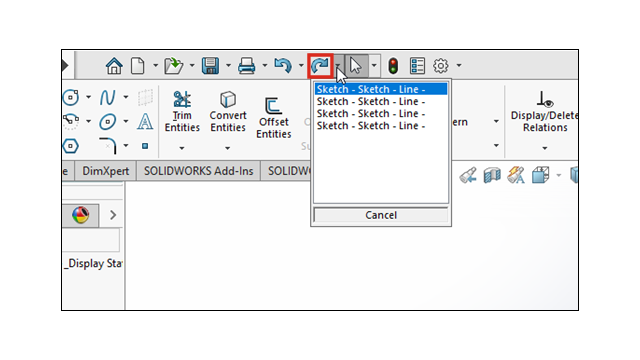
Task: Click the red-highlighted Redo icon
Action: click(320, 66)
